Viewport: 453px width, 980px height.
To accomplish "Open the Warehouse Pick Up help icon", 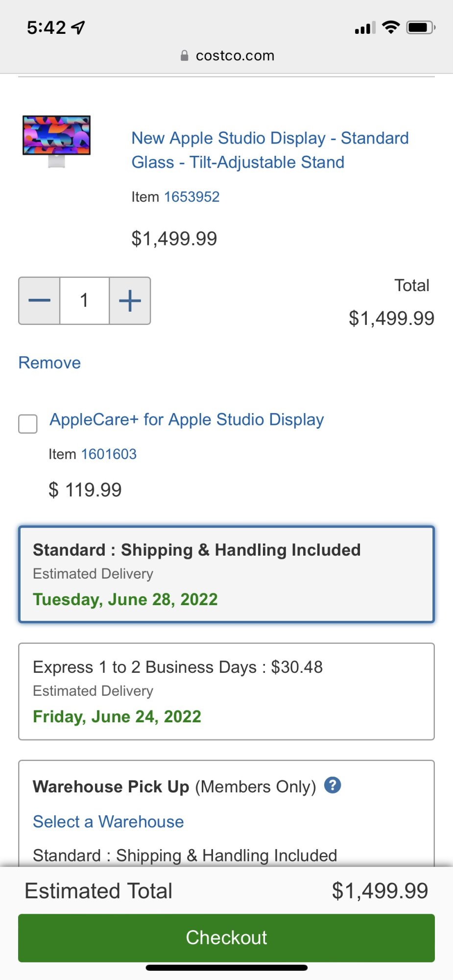I will pyautogui.click(x=333, y=785).
